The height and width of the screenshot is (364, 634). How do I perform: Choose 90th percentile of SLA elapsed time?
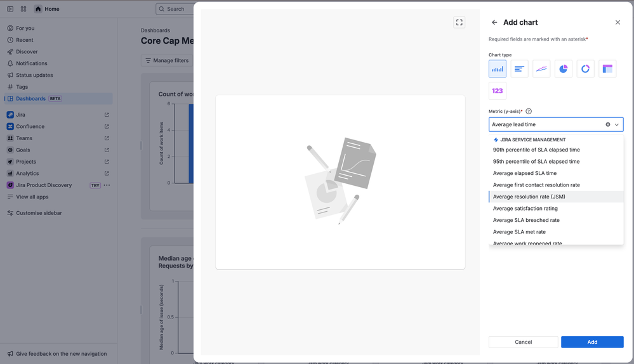coord(556,150)
